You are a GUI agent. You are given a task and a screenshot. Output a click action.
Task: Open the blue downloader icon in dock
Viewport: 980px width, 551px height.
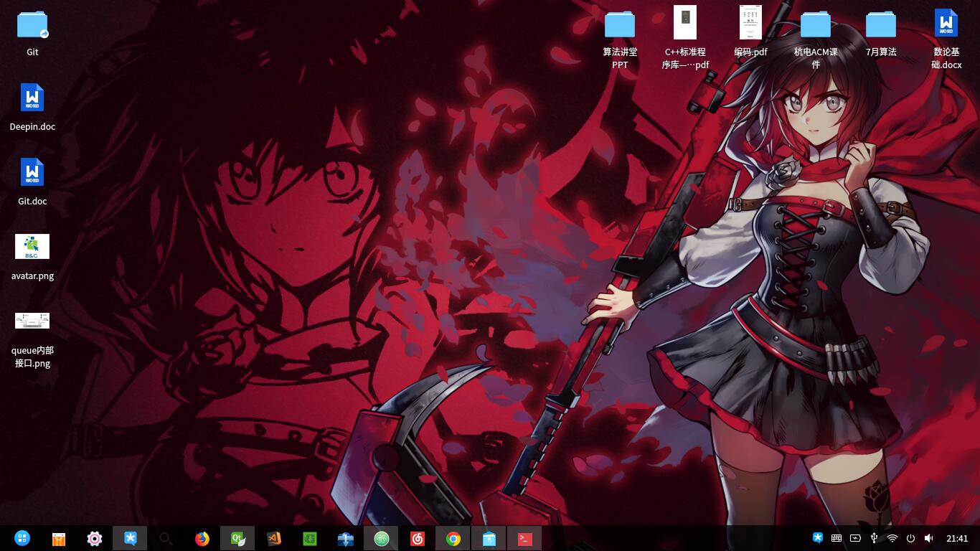coord(346,538)
